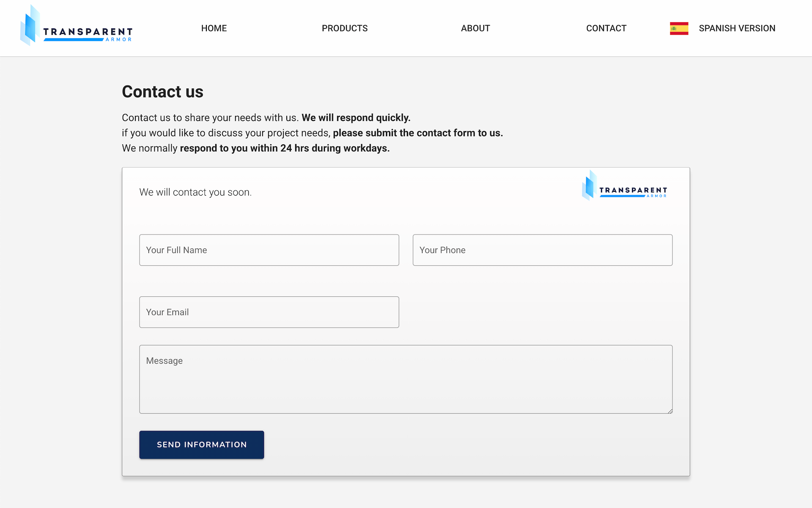The height and width of the screenshot is (508, 812).
Task: Select the "Contact us" heading
Action: 162,92
